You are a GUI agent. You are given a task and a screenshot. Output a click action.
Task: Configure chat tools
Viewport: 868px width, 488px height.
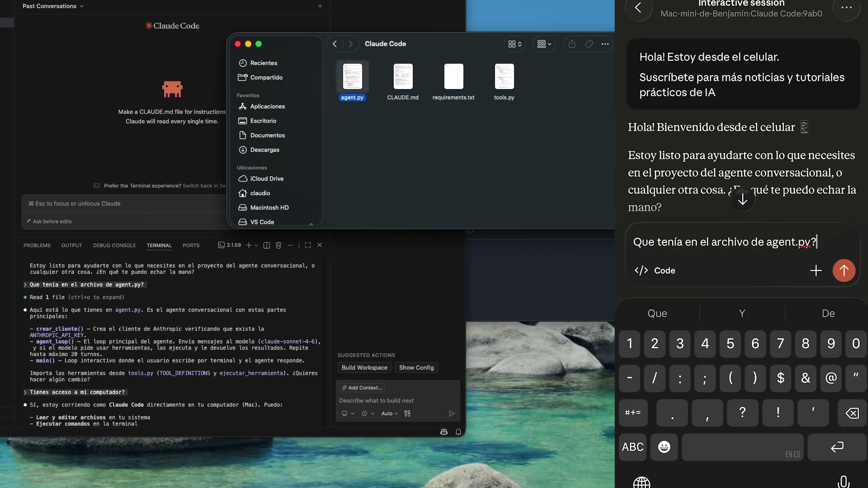point(407,413)
